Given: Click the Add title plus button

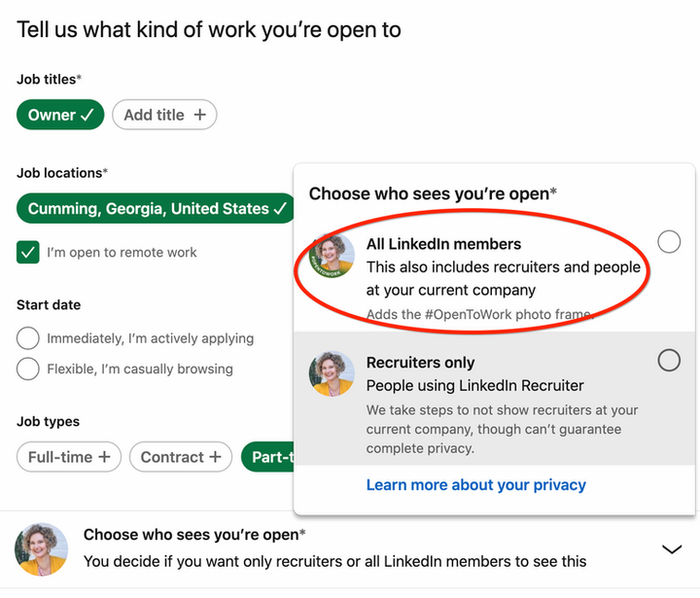Looking at the screenshot, I should click(164, 115).
